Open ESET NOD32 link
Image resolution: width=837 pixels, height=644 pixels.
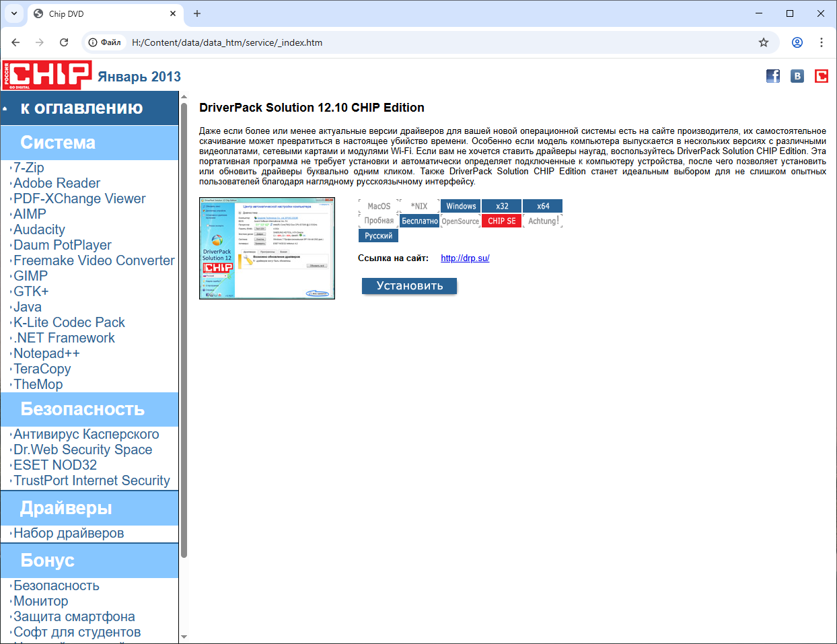click(x=55, y=465)
